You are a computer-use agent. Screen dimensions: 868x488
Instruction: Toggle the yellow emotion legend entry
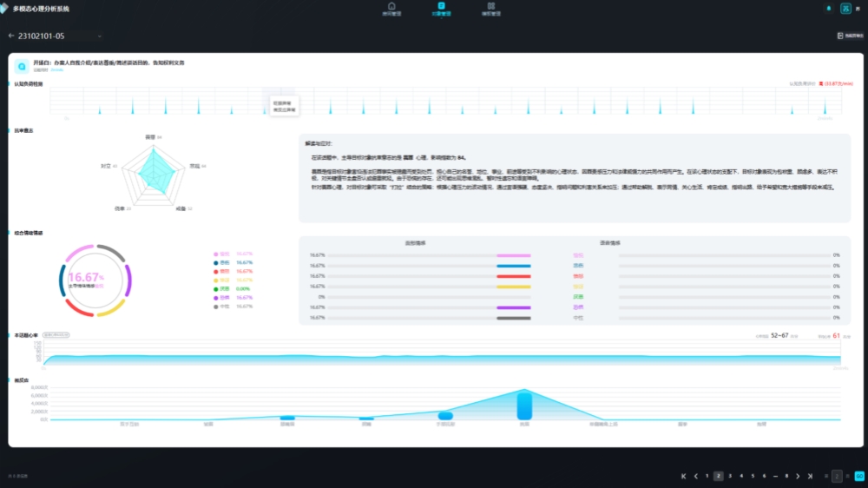(x=233, y=280)
